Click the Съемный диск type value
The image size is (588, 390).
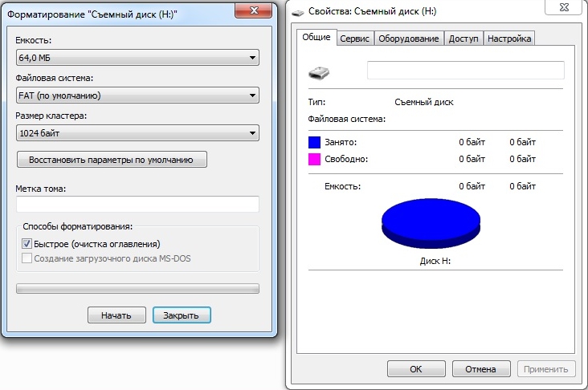424,102
